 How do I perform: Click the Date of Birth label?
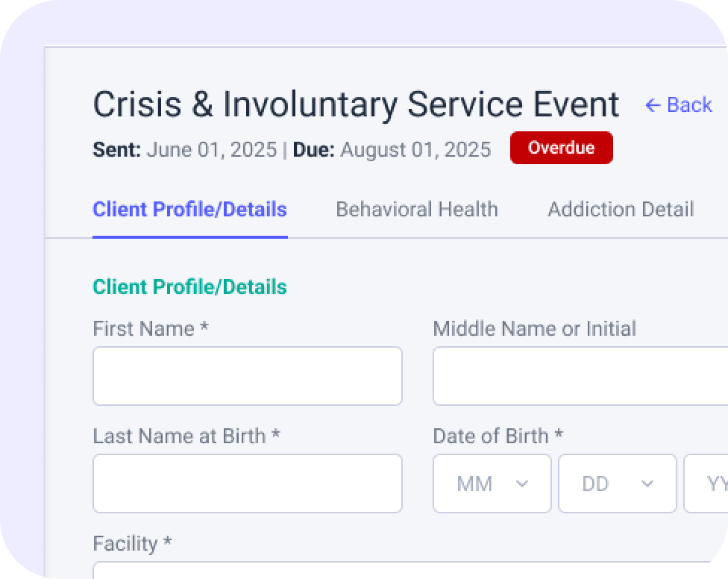498,436
